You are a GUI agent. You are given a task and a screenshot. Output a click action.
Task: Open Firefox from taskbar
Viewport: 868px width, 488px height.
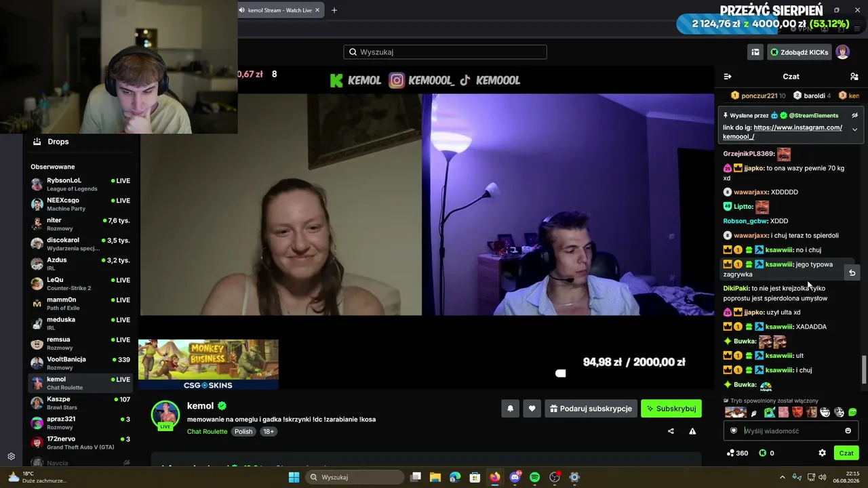click(x=495, y=477)
